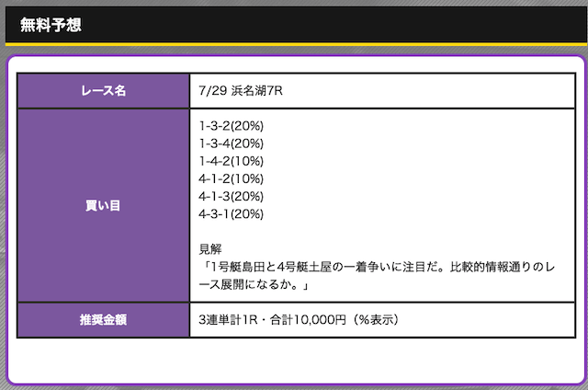
Task: Select the レース名 label cell
Action: (104, 90)
